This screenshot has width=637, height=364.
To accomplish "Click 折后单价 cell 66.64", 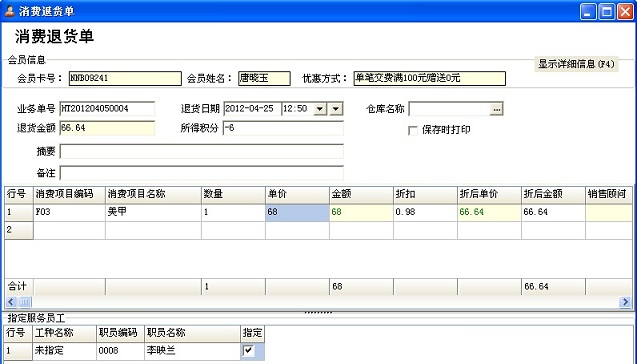I will coord(489,212).
